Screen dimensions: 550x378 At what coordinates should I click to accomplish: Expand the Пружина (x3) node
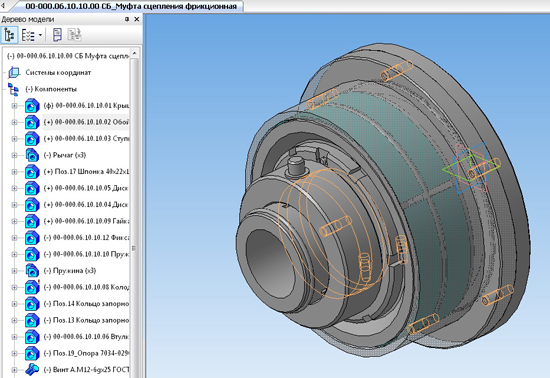[14, 271]
